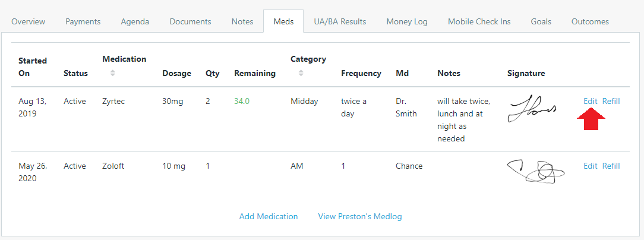644x240 pixels.
Task: Select the Notes tab
Action: 242,21
